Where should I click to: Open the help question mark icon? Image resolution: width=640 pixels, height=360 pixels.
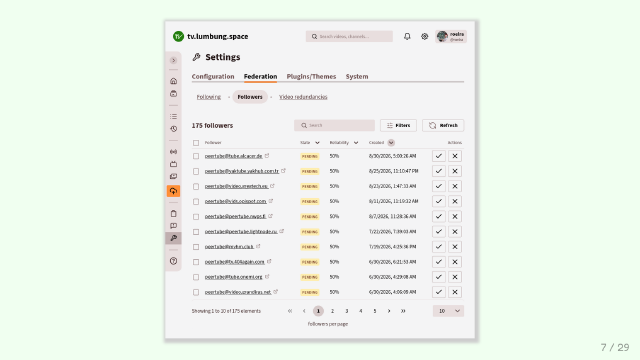point(173,261)
